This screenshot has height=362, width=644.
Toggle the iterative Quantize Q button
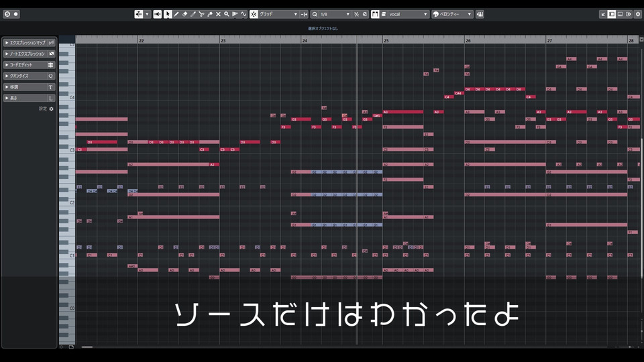point(315,14)
